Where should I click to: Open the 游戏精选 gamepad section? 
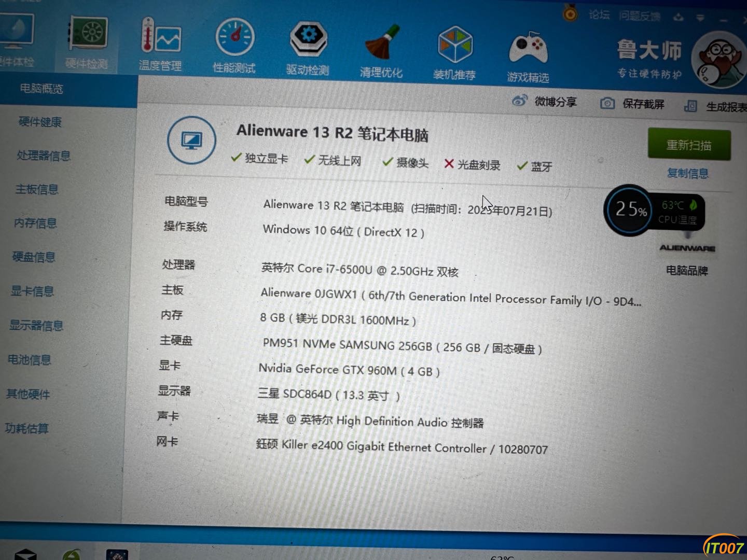[x=528, y=56]
